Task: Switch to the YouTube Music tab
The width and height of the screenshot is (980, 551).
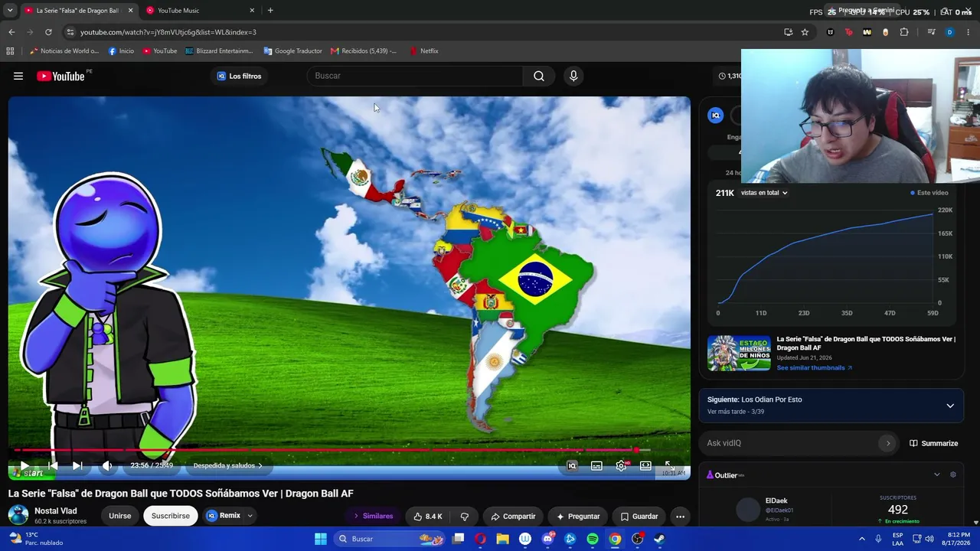Action: coord(199,11)
